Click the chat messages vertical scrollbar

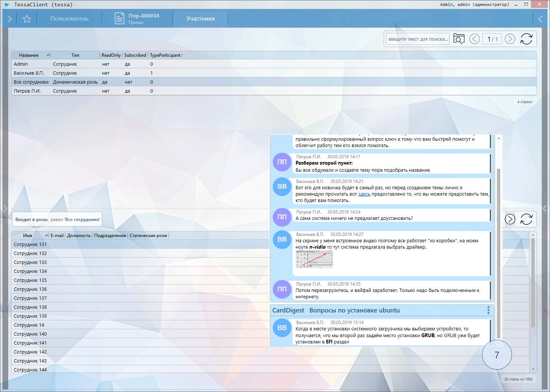[498, 243]
